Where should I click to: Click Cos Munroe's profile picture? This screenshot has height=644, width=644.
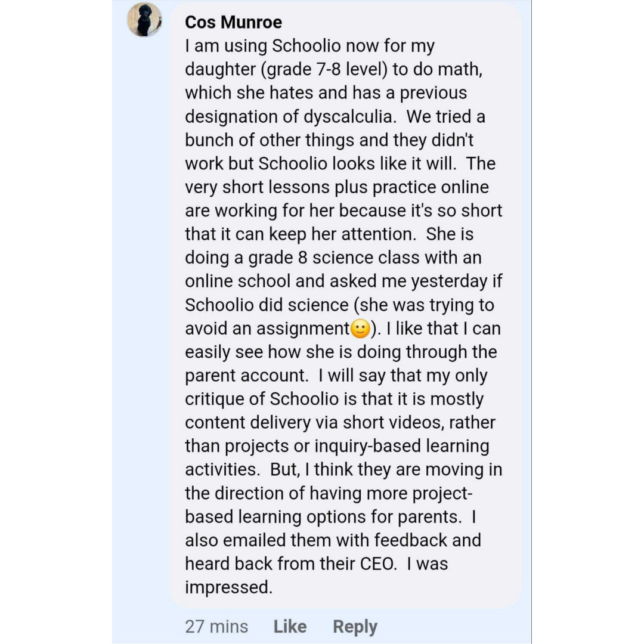(x=144, y=20)
